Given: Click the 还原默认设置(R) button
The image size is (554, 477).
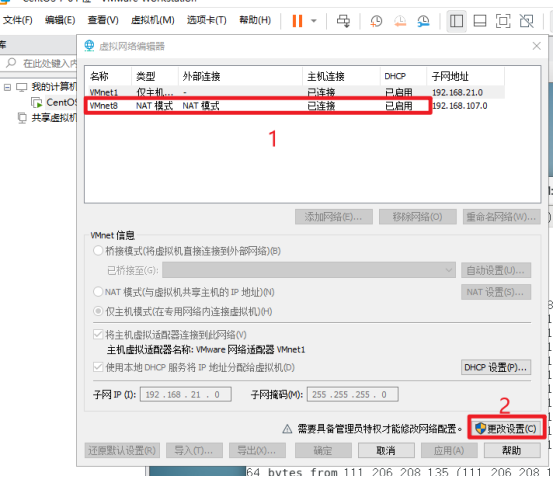Looking at the screenshot, I should (122, 450).
